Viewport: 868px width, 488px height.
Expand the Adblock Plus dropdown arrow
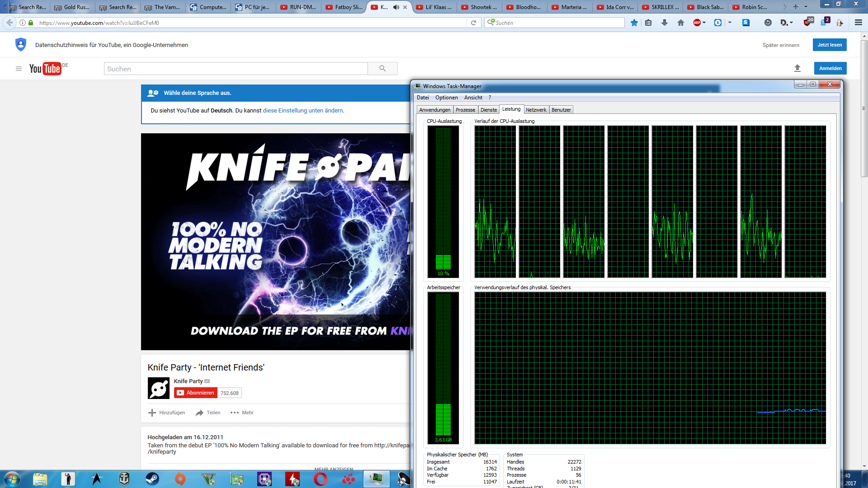pyautogui.click(x=704, y=23)
